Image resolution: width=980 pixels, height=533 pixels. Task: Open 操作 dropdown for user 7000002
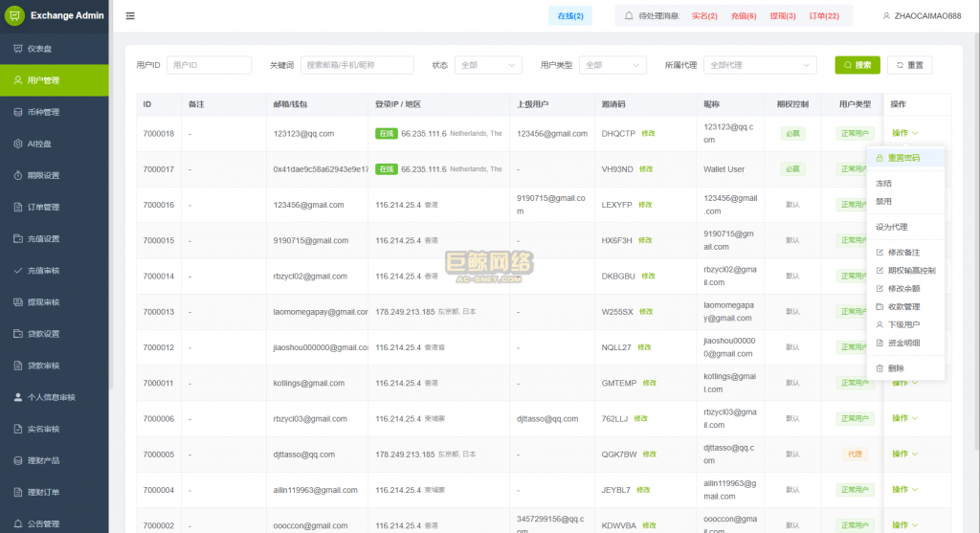(x=904, y=525)
